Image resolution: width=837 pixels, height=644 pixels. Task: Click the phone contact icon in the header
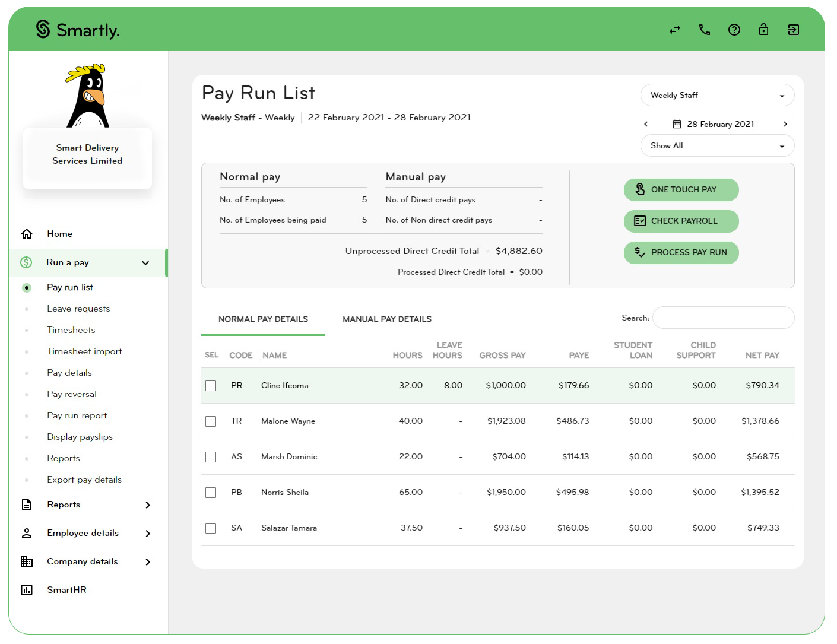(x=705, y=29)
